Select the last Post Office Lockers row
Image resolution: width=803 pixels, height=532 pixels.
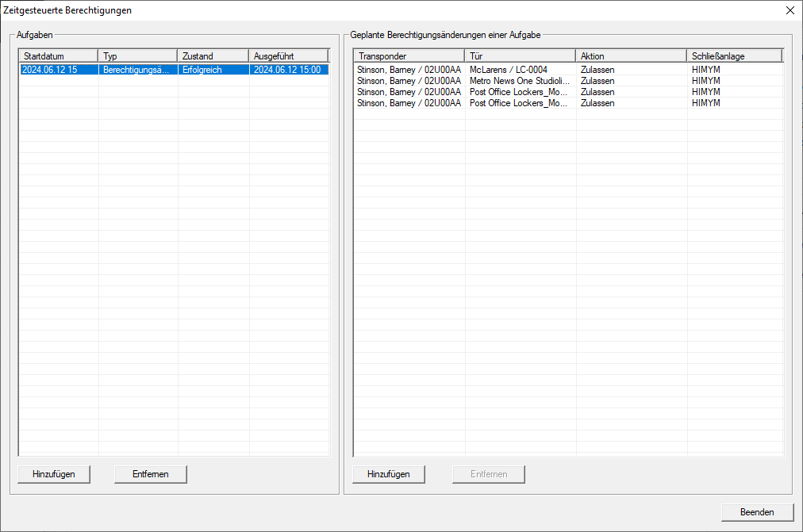click(x=518, y=103)
